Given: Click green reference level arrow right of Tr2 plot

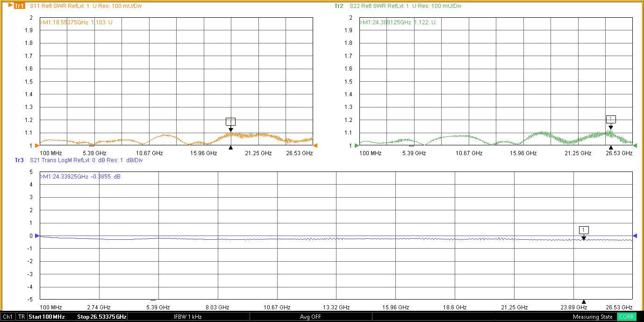Looking at the screenshot, I should tap(635, 145).
